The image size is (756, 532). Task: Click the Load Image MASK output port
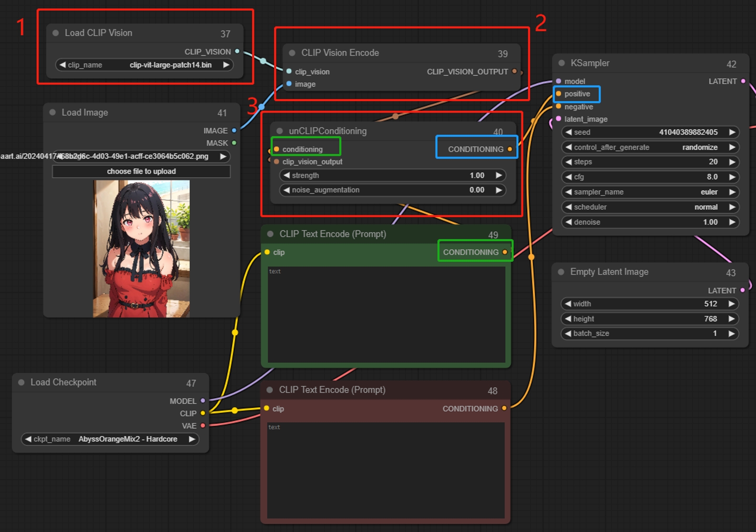tap(234, 143)
